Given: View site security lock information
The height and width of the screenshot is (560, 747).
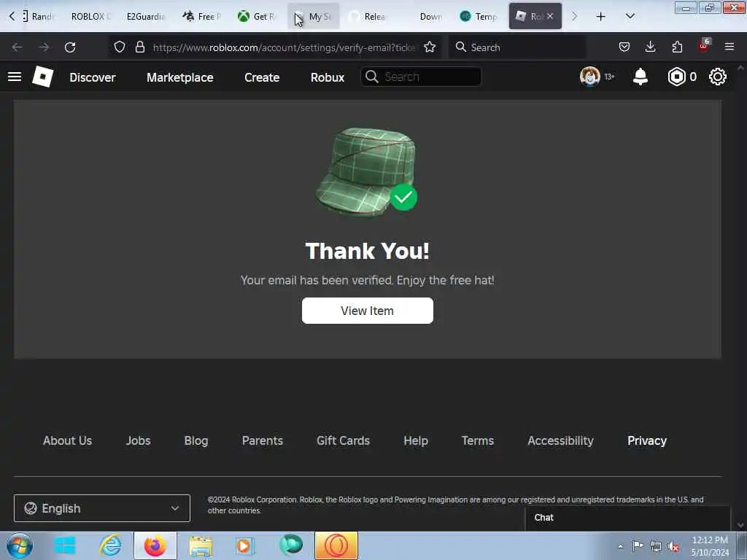Looking at the screenshot, I should 139,47.
